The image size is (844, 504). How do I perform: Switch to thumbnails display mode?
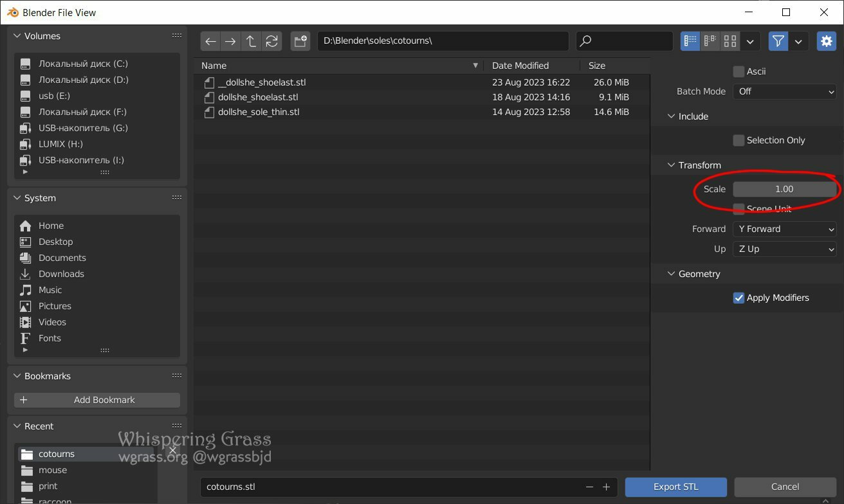click(x=730, y=41)
